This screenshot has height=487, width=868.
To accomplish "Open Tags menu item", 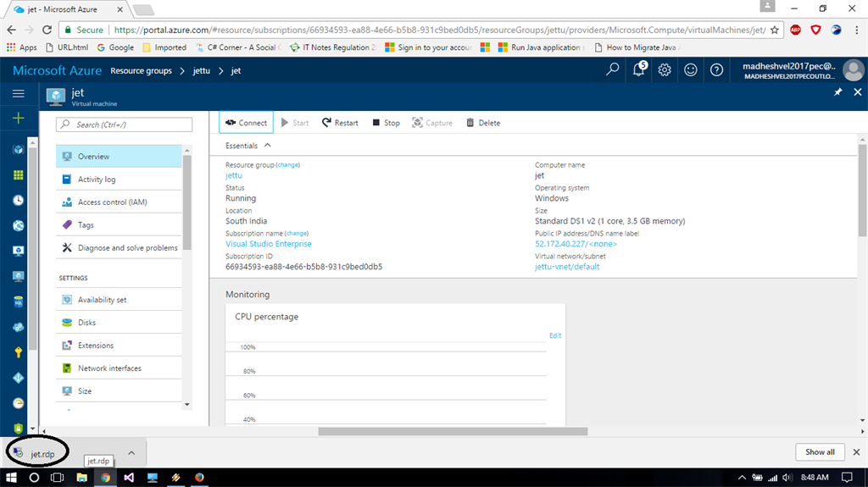I will [119, 224].
